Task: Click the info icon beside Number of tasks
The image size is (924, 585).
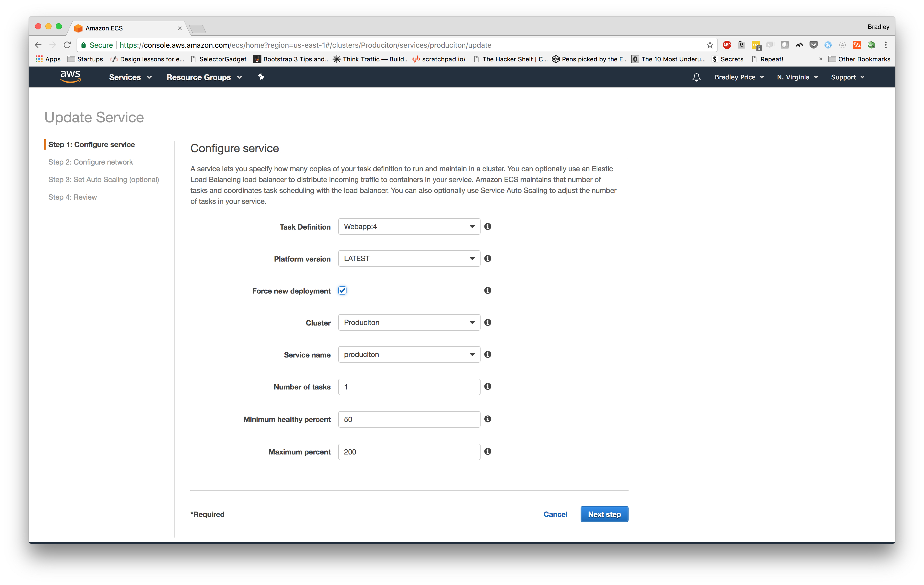Action: 487,386
